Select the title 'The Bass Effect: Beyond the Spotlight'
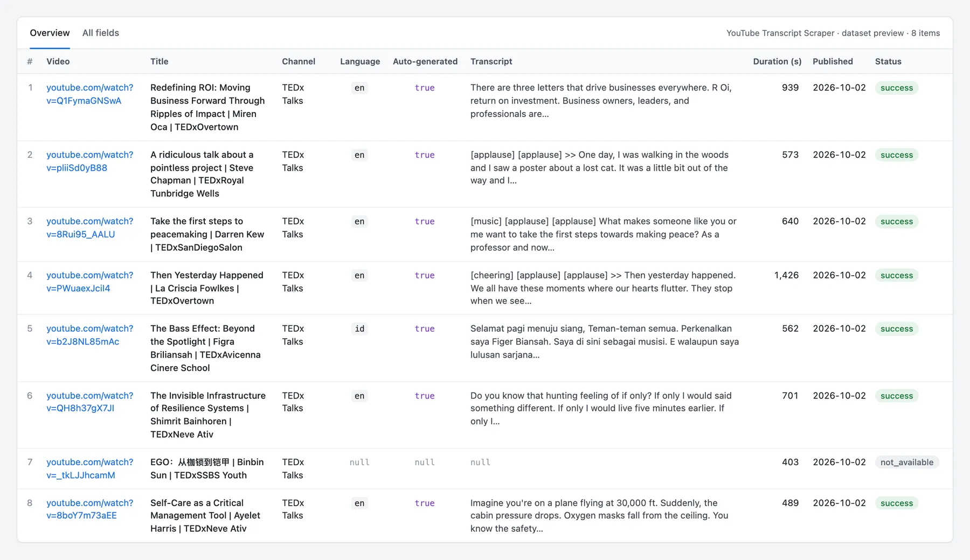Viewport: 970px width, 560px height. pos(205,348)
